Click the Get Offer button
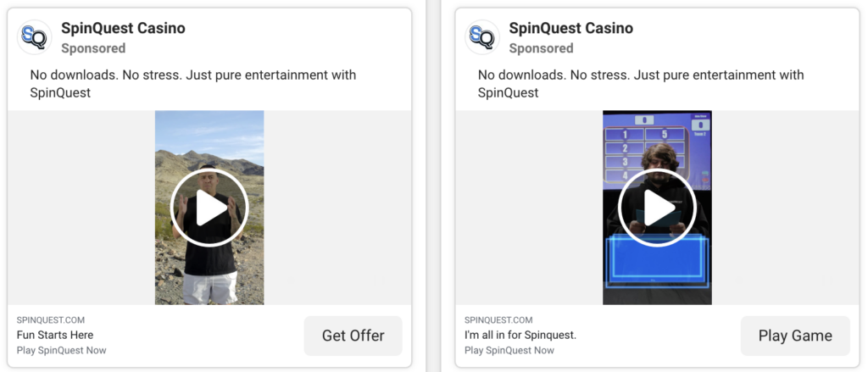 353,336
